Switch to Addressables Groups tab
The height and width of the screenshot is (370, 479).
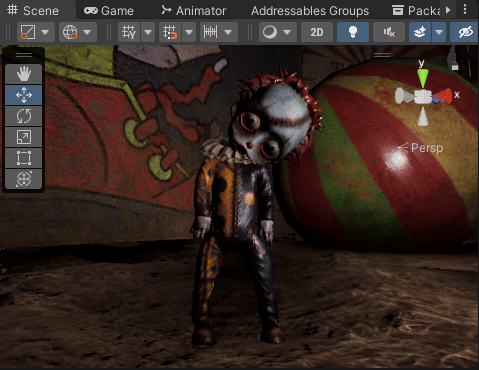[310, 11]
